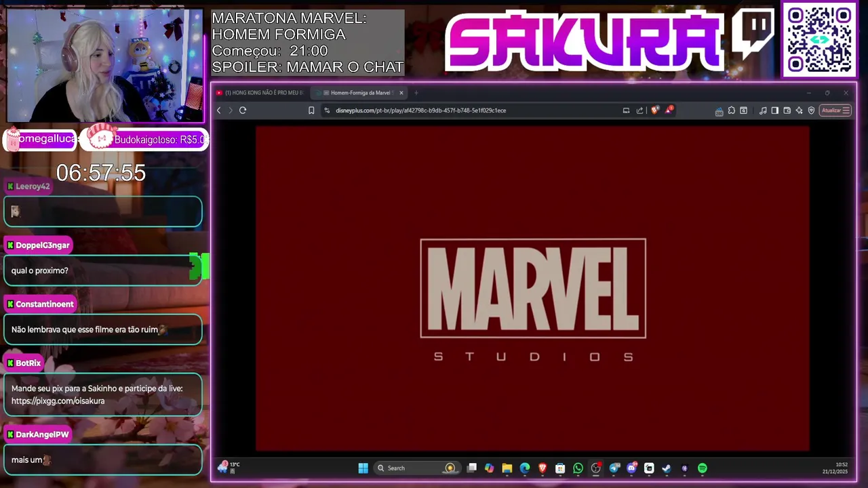Open the Brave Wallet icon

point(787,110)
